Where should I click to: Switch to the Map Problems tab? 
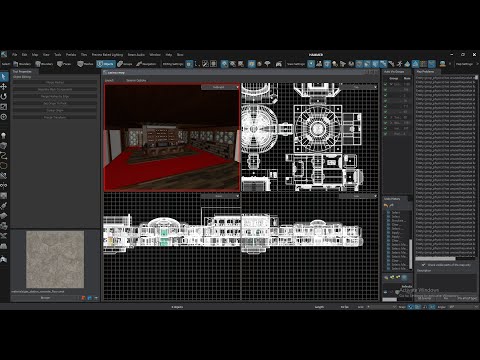pos(425,71)
